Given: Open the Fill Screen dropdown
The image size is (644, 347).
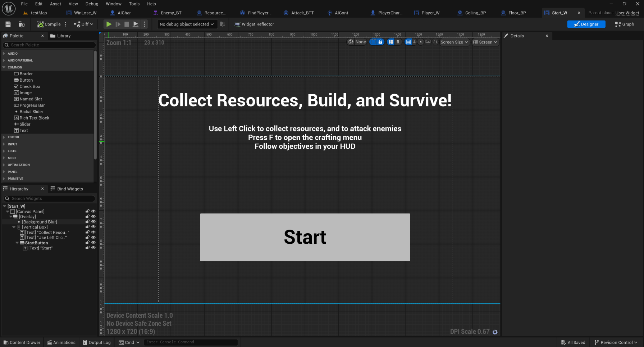Looking at the screenshot, I should point(485,42).
